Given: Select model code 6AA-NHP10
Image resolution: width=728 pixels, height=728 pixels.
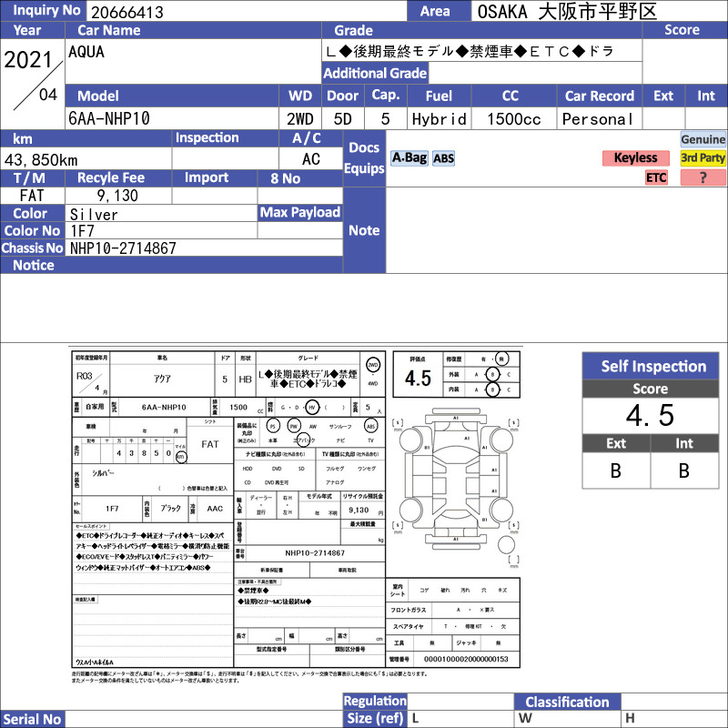Looking at the screenshot, I should coord(109,118).
